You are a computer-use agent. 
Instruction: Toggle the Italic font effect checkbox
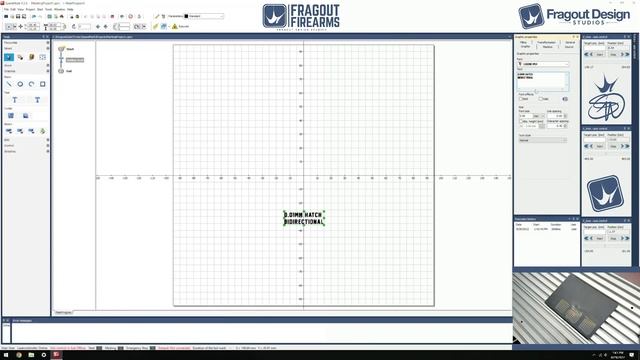(540, 99)
